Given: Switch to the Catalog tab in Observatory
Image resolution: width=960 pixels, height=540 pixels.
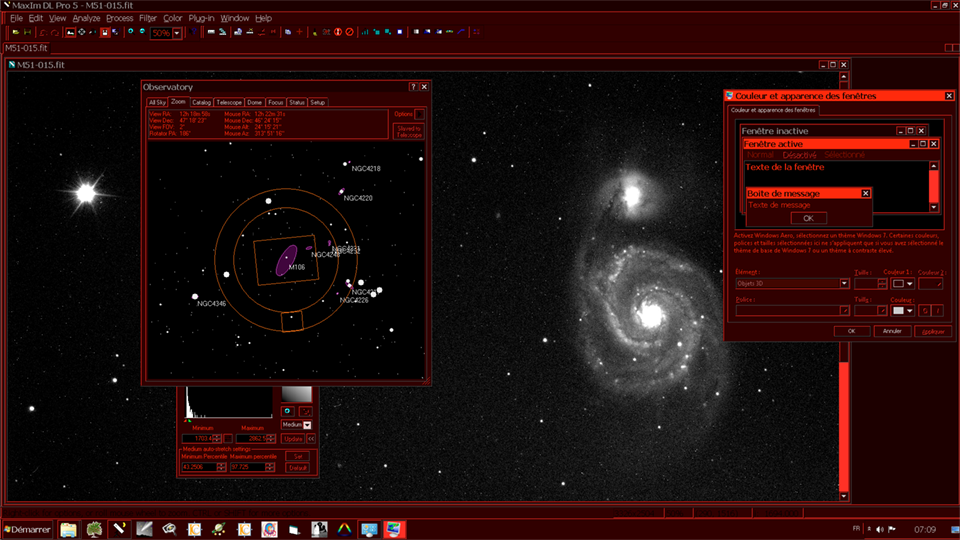Looking at the screenshot, I should point(201,102).
